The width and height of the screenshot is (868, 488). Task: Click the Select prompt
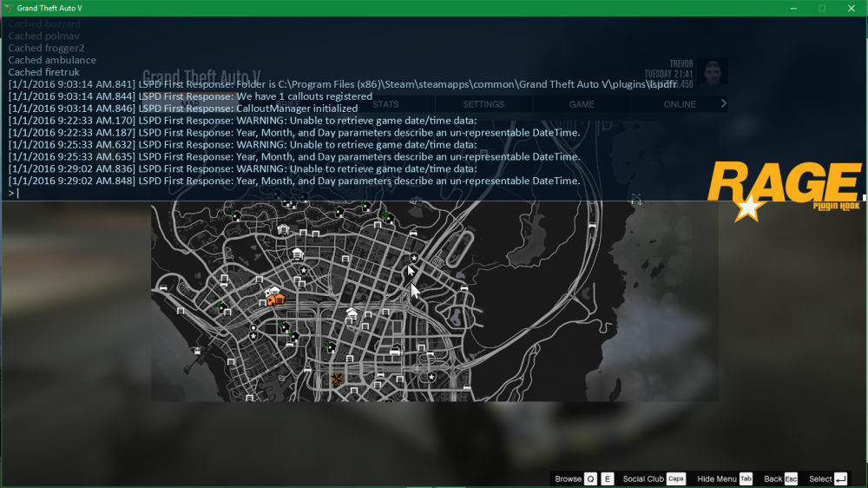click(820, 478)
